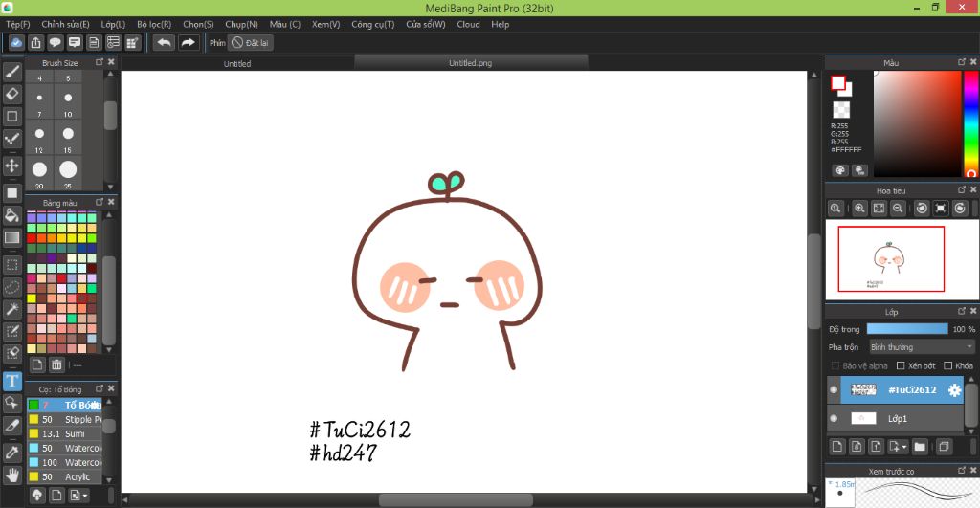Open the Chỉnh sửa(E) menu
The height and width of the screenshot is (508, 980).
66,24
